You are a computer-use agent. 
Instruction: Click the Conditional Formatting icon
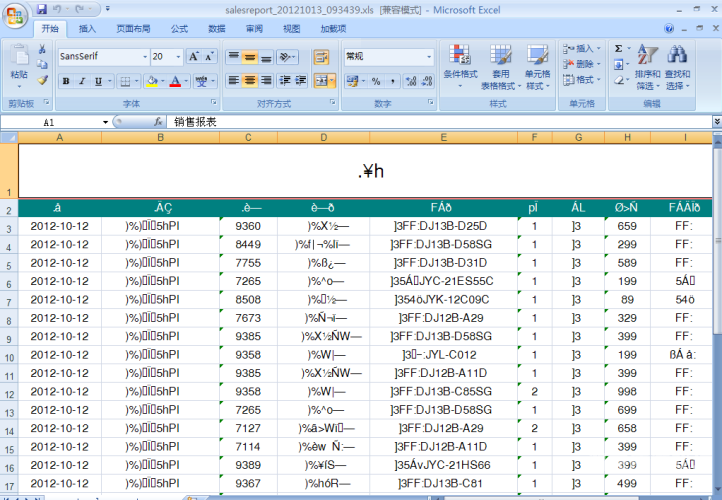coord(460,54)
